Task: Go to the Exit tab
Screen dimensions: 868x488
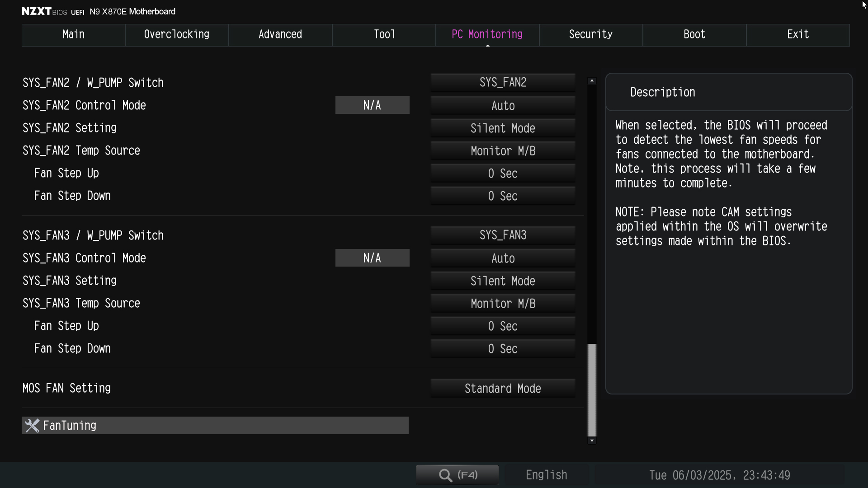Action: (x=797, y=35)
